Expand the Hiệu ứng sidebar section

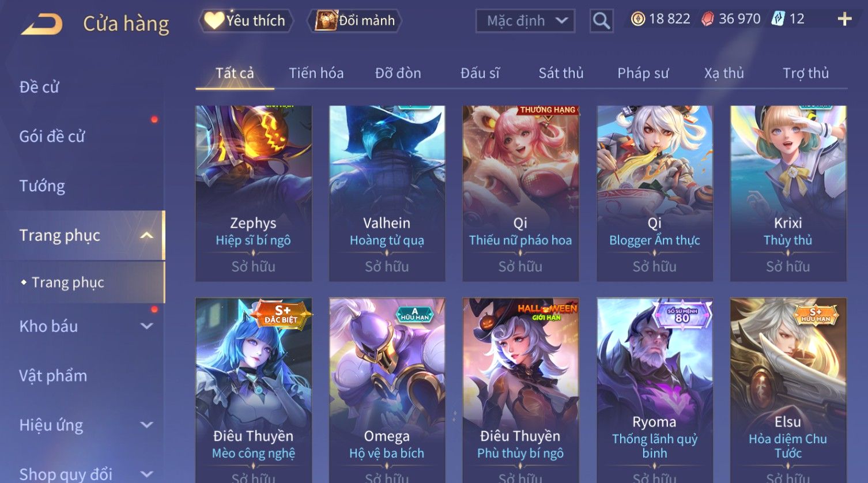tap(147, 425)
